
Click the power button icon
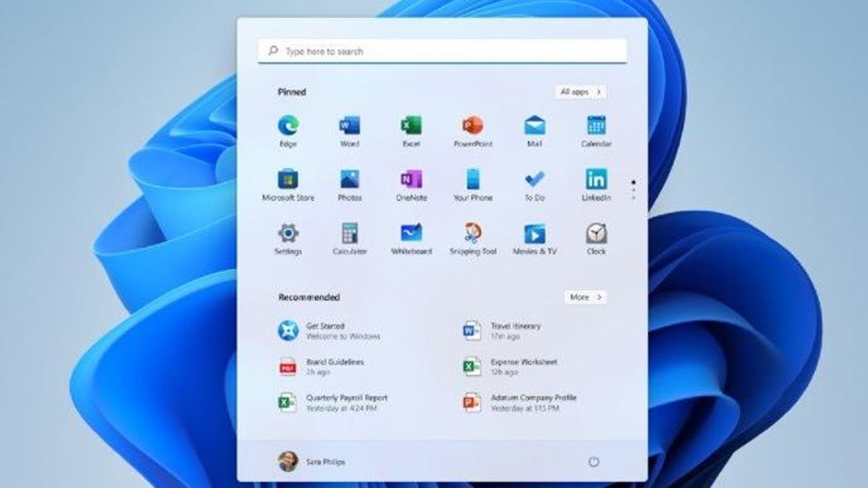pos(594,461)
